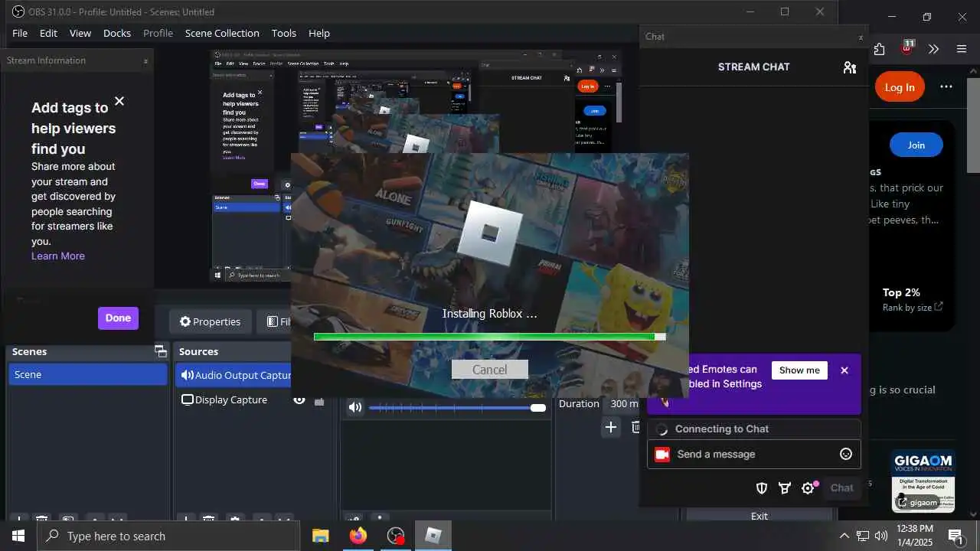Viewport: 980px width, 551px height.
Task: Toggle visibility eye of Display Capture
Action: click(299, 400)
